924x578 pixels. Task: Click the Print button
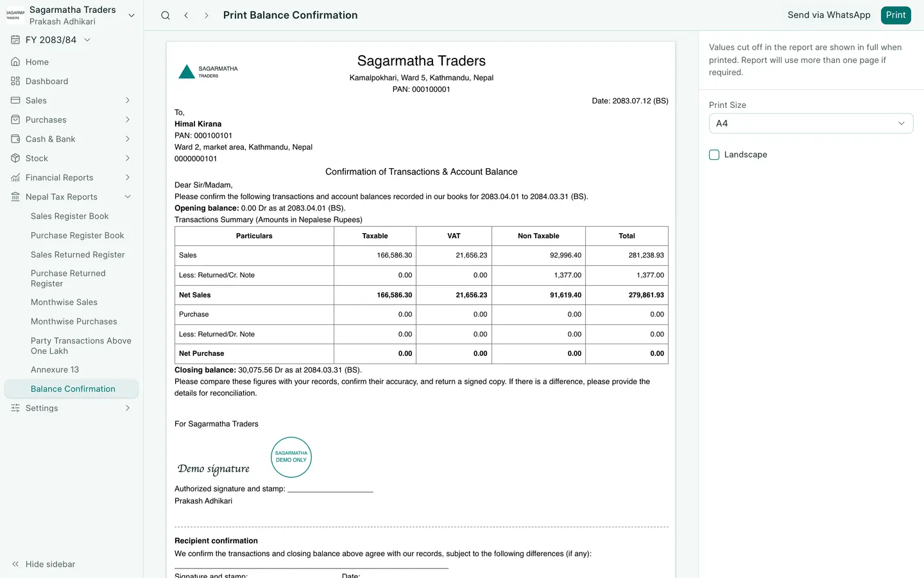point(896,15)
